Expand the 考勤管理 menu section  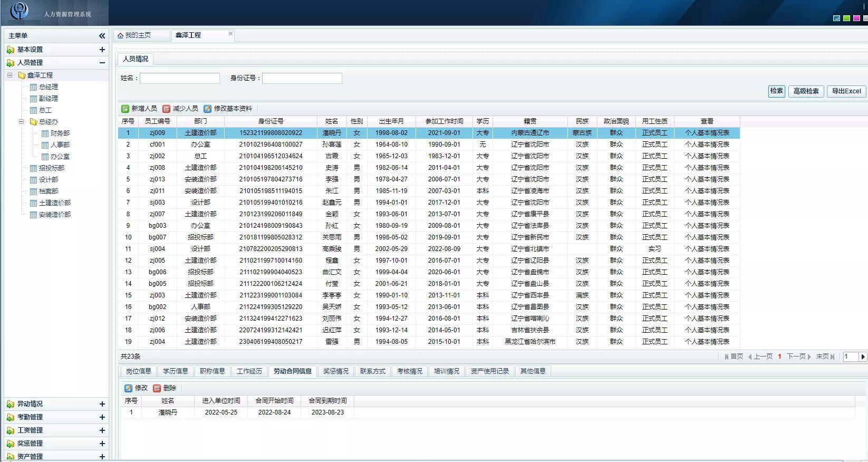[x=102, y=417]
